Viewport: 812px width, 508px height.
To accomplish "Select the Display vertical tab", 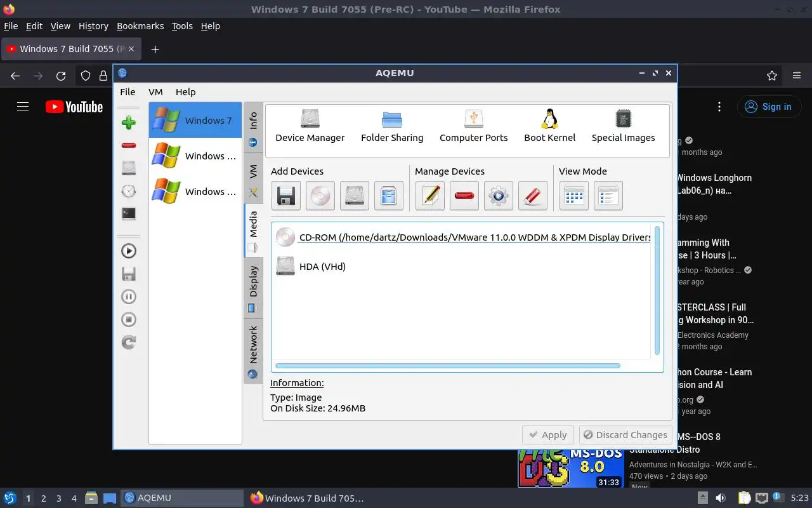I will pos(253,288).
